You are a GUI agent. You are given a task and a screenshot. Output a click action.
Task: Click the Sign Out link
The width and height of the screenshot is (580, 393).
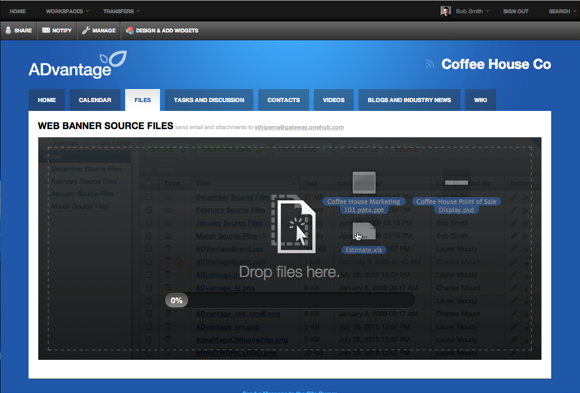pyautogui.click(x=516, y=11)
